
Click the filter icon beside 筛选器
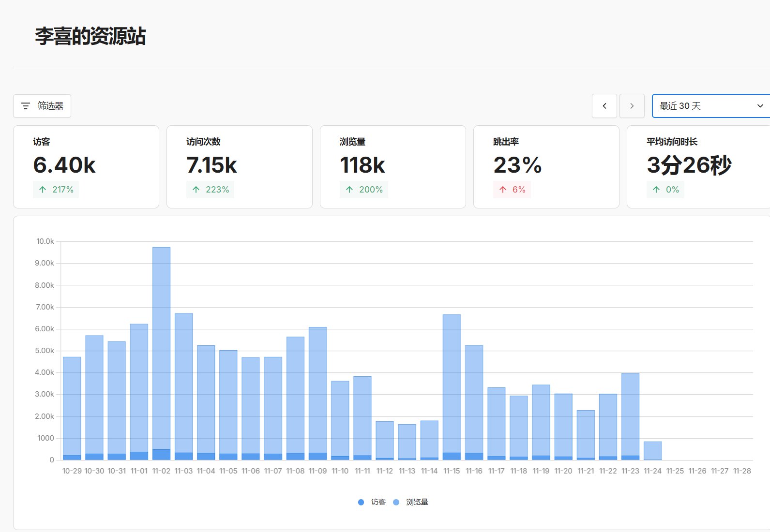[26, 106]
